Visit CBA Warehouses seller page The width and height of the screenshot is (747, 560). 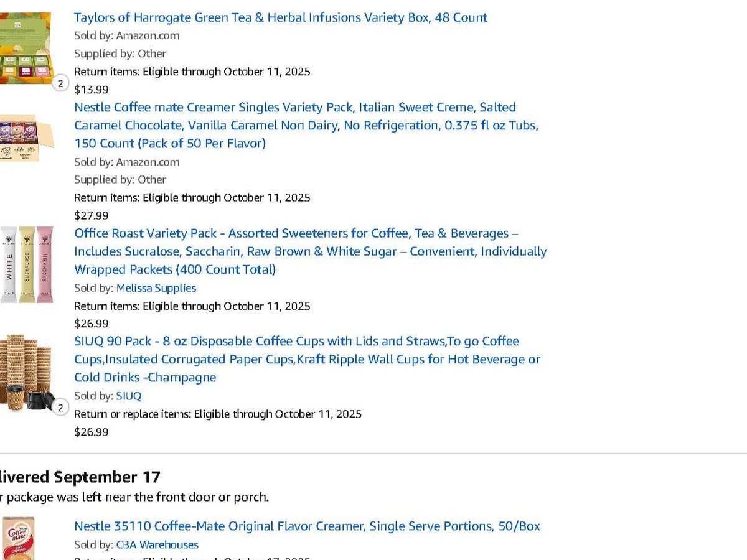click(157, 544)
